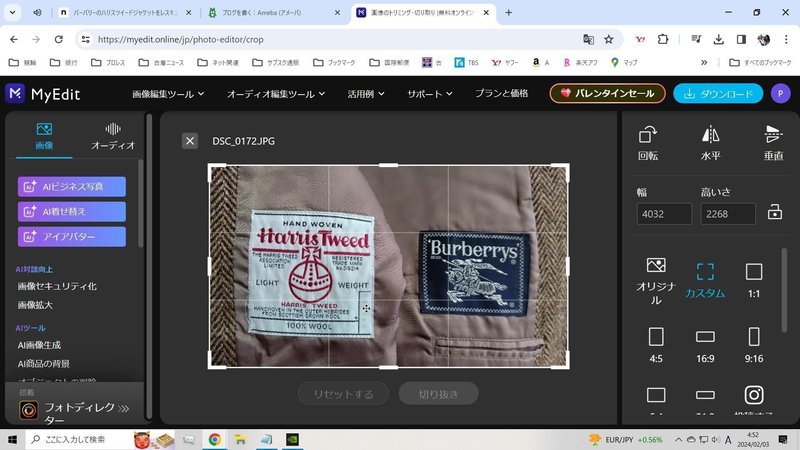This screenshot has height=450, width=800.
Task: Open the user profile avatar P
Action: tap(780, 93)
